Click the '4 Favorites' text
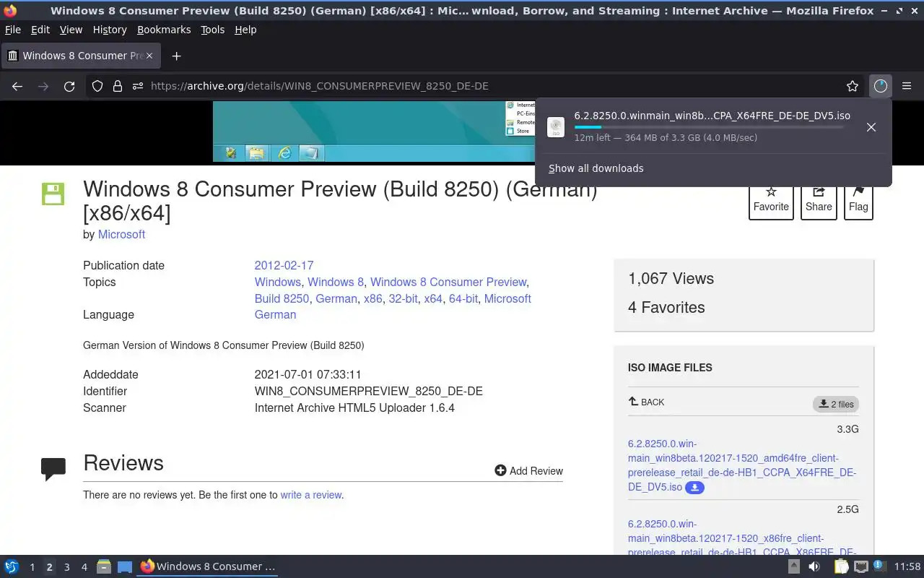This screenshot has width=924, height=578. coord(666,308)
